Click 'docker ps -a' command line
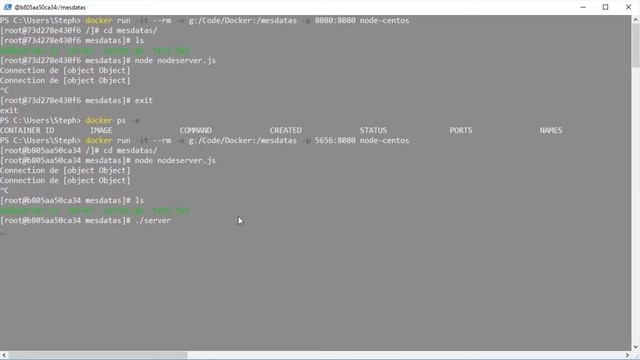Screen dimensions: 640x360 (x=112, y=120)
